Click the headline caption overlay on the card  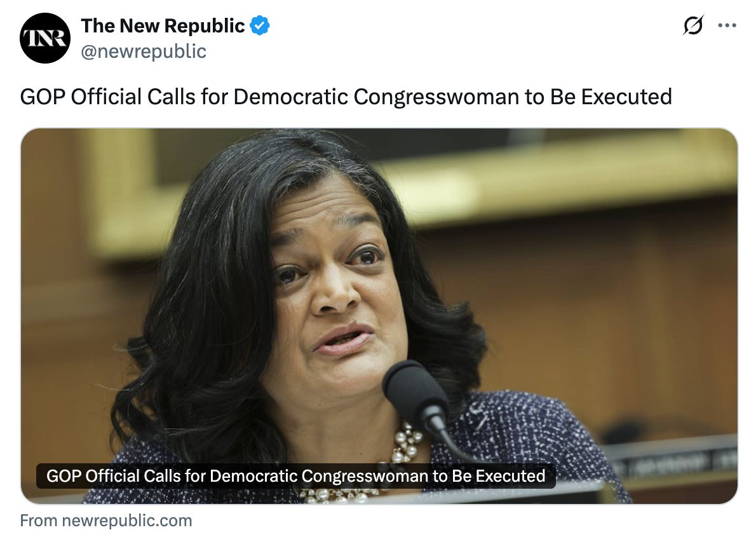coord(295,476)
